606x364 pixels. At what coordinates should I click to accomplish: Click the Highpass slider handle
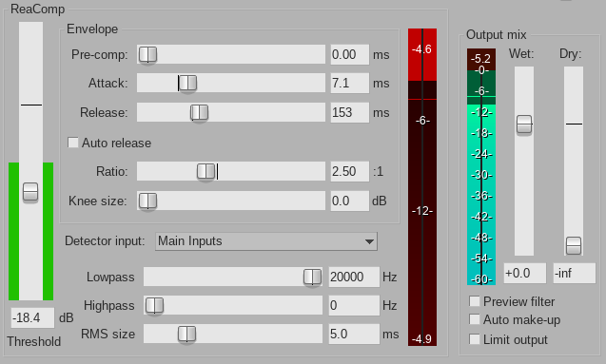pyautogui.click(x=154, y=305)
